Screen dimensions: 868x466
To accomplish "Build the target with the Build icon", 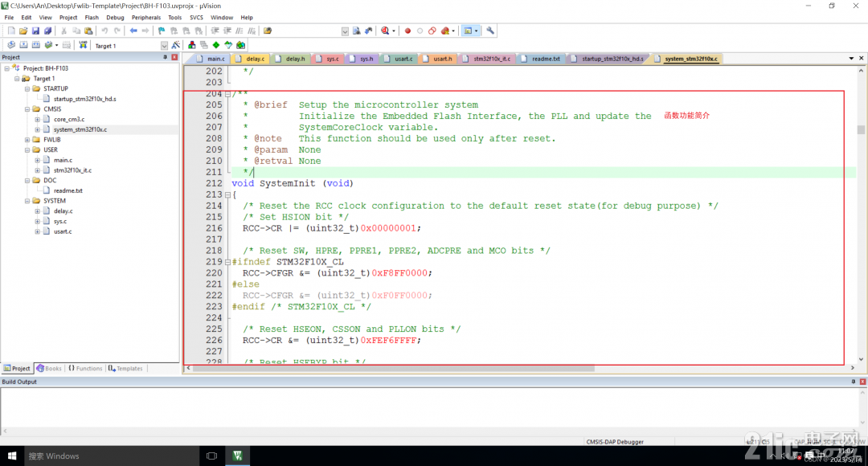I will 23,45.
